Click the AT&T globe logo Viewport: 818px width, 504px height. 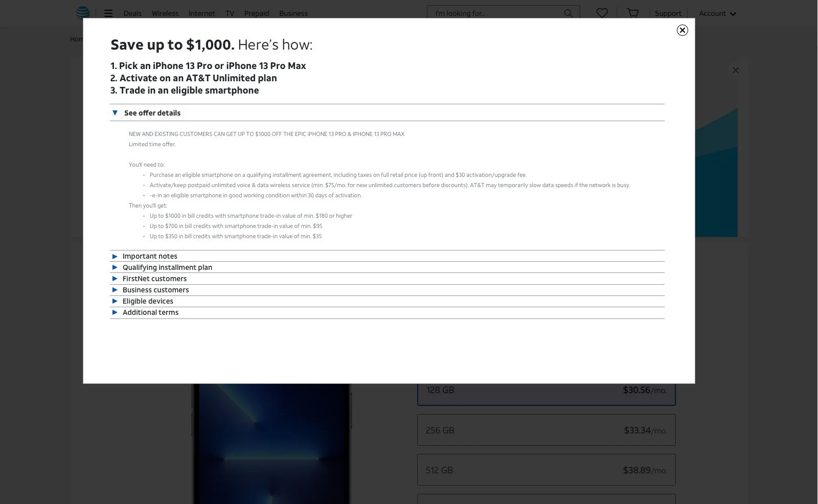click(82, 13)
